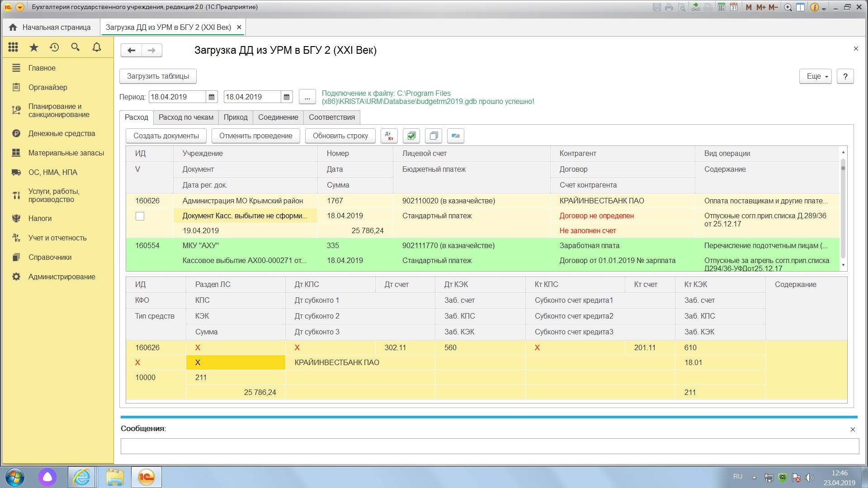The image size is (868, 488).
Task: Open History clock icon
Action: [x=54, y=47]
